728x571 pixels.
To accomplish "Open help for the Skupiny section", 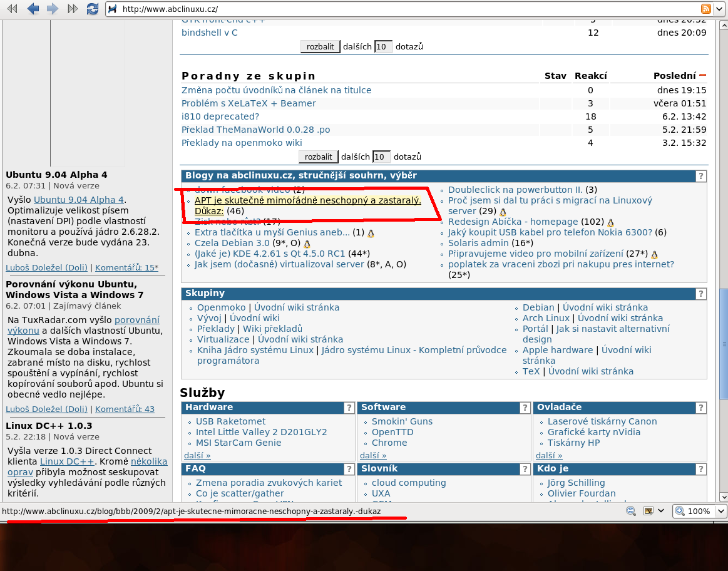I will [x=701, y=294].
